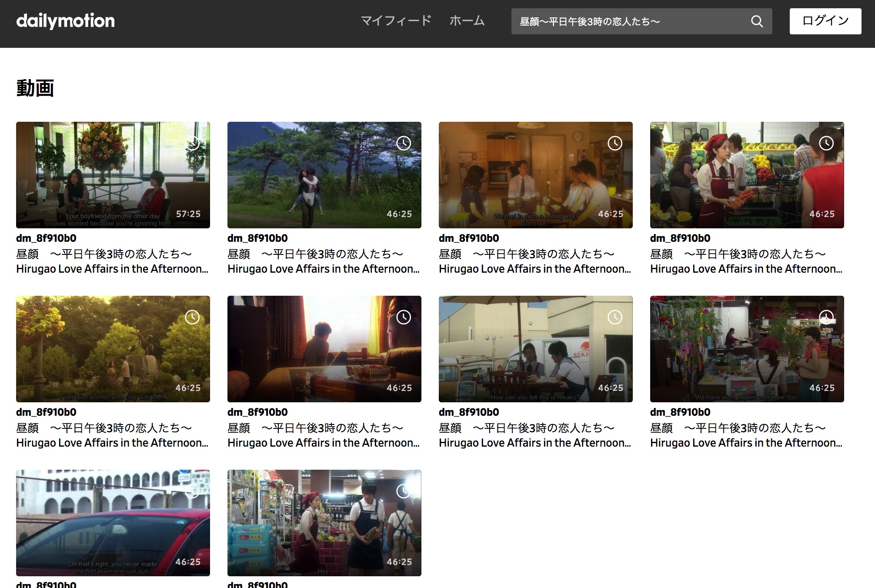
Task: Open the dinner table video thumbnail
Action: (x=536, y=175)
